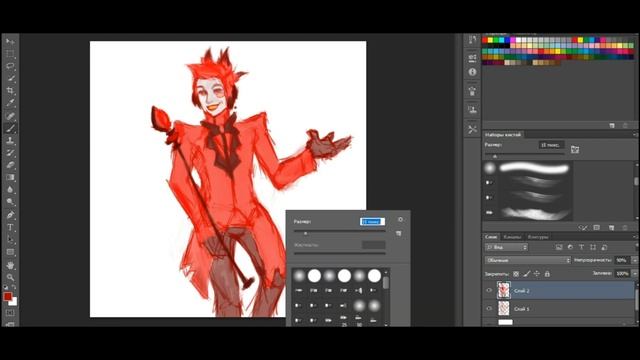The width and height of the screenshot is (640, 360).
Task: Toggle pixel layers filter icon
Action: pos(559,247)
